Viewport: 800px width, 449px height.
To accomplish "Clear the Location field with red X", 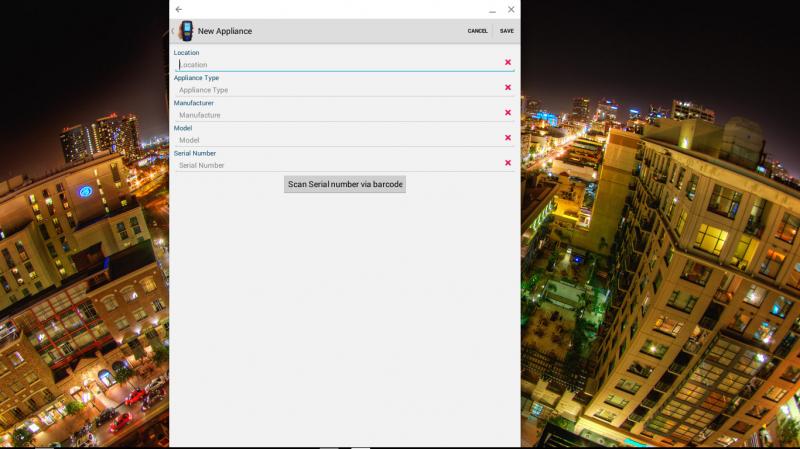I will coord(508,62).
